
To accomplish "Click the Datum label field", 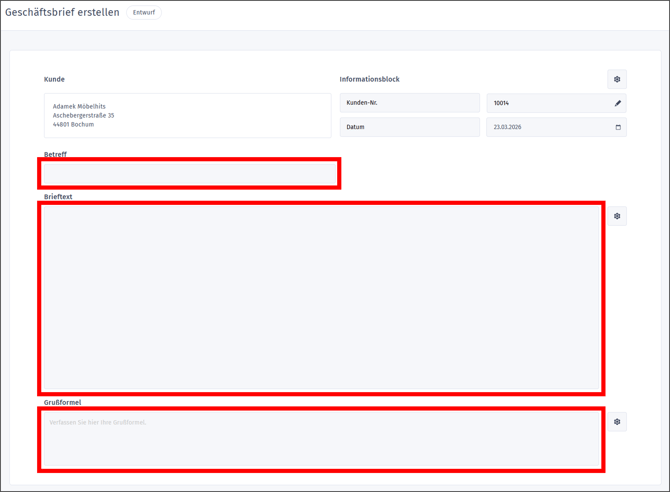I will (409, 127).
